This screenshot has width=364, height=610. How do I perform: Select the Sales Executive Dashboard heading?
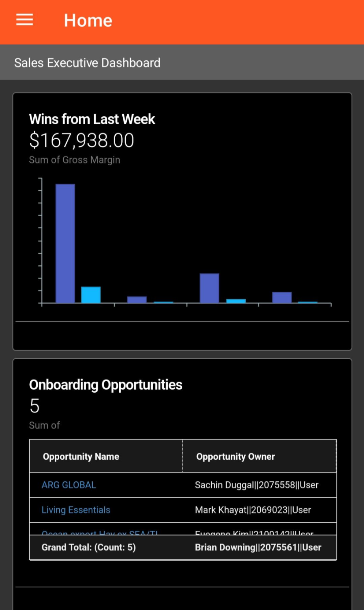87,63
